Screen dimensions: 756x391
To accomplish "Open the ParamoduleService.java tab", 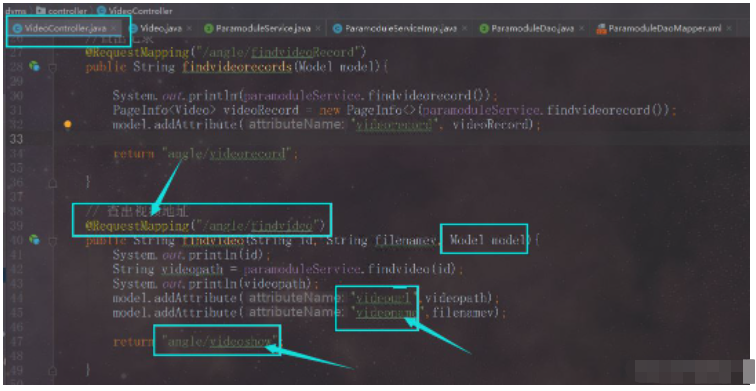I will pyautogui.click(x=263, y=28).
